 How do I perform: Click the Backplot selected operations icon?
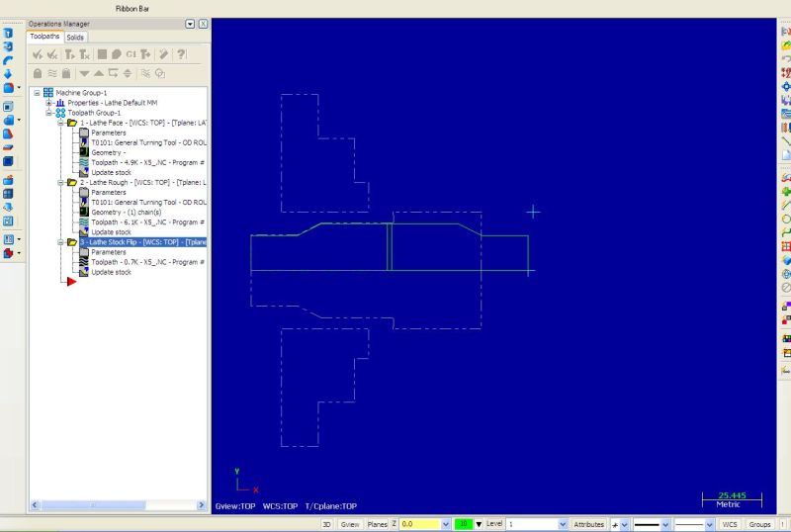point(102,54)
